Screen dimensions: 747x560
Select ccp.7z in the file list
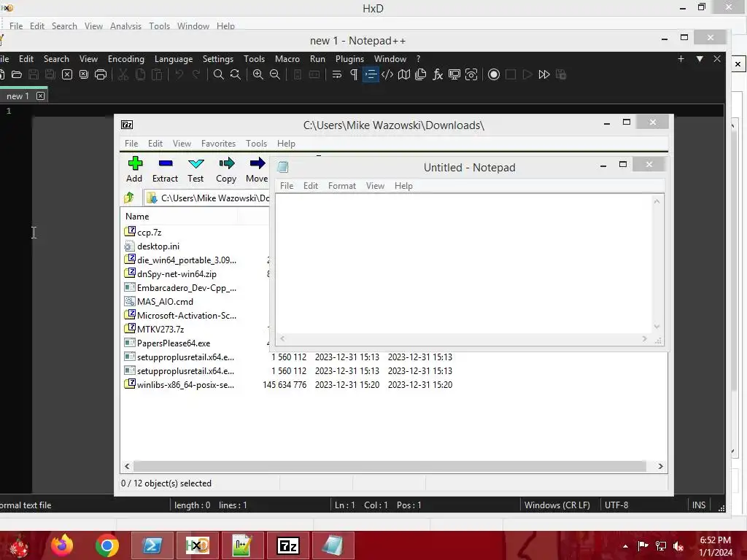(149, 233)
